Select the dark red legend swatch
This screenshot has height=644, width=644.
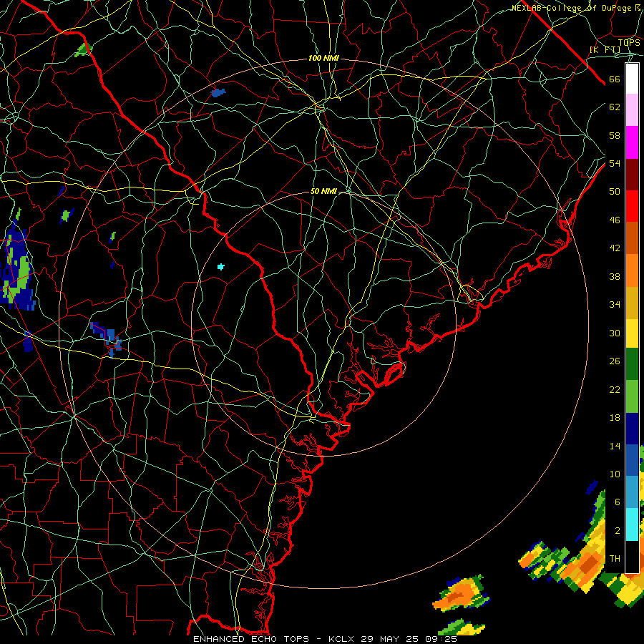(x=632, y=175)
